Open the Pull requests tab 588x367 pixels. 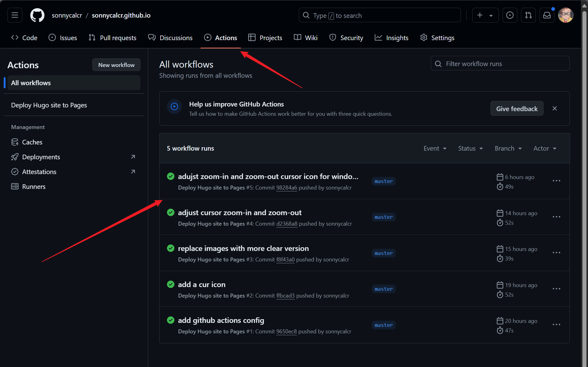coord(113,38)
